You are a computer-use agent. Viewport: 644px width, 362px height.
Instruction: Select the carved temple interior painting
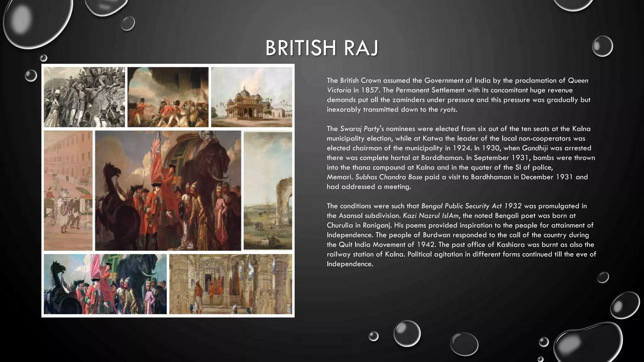tap(231, 284)
